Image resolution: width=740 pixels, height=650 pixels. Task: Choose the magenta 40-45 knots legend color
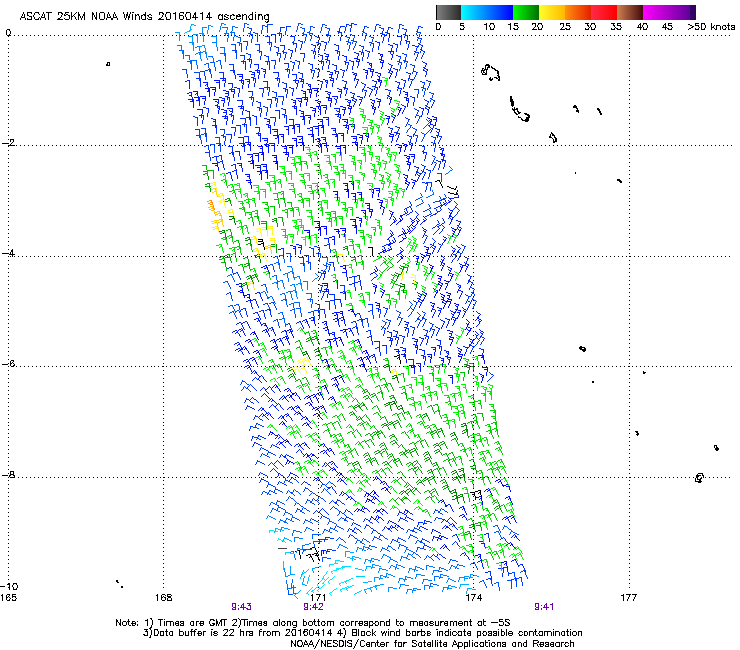click(x=656, y=12)
